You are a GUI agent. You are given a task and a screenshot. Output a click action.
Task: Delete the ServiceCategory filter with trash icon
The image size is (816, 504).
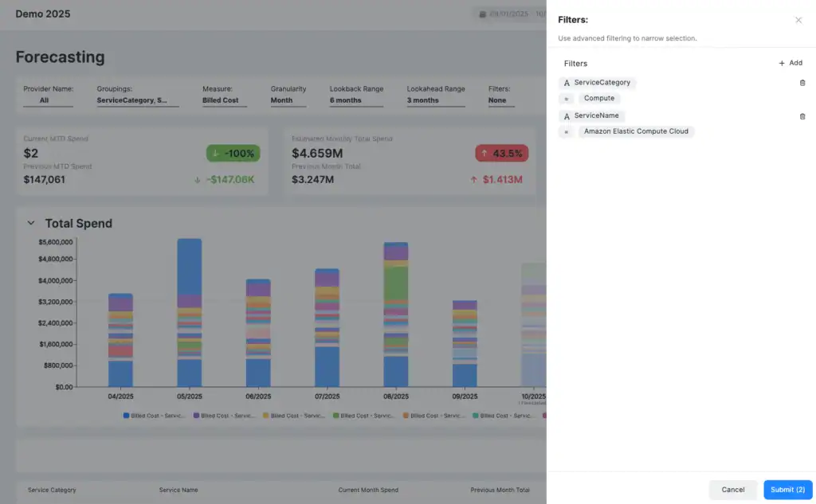tap(802, 83)
